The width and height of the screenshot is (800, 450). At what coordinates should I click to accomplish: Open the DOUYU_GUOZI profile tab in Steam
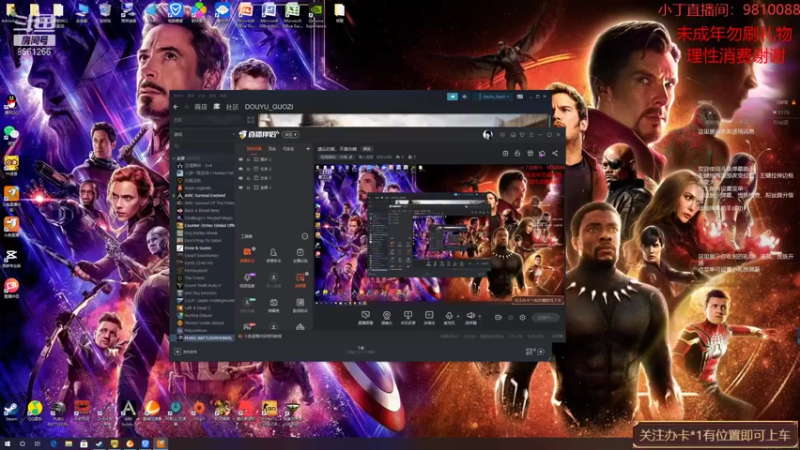pyautogui.click(x=269, y=107)
